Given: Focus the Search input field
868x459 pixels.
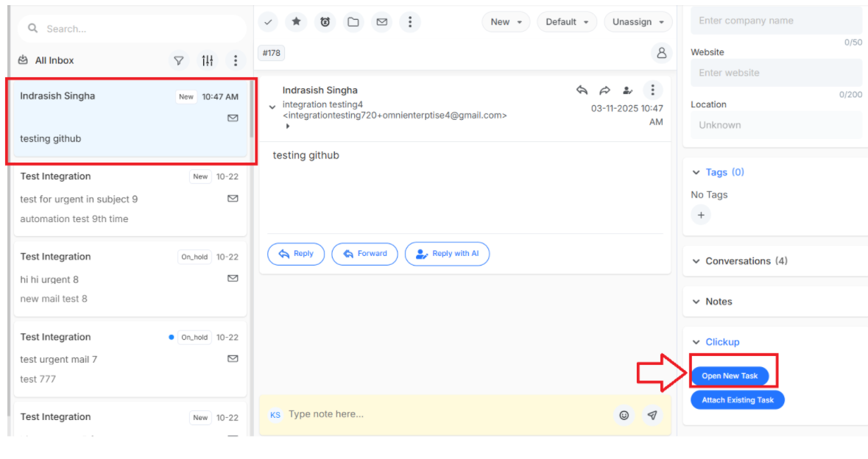Looking at the screenshot, I should 133,29.
